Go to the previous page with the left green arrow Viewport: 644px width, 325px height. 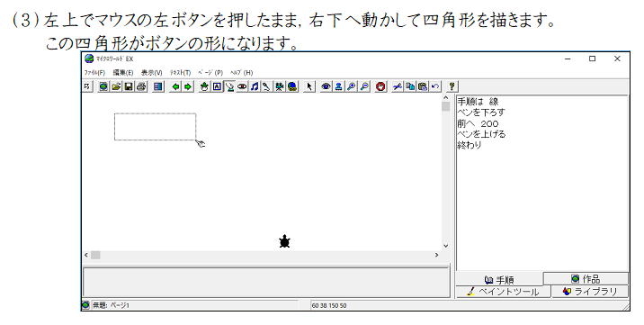pos(175,86)
